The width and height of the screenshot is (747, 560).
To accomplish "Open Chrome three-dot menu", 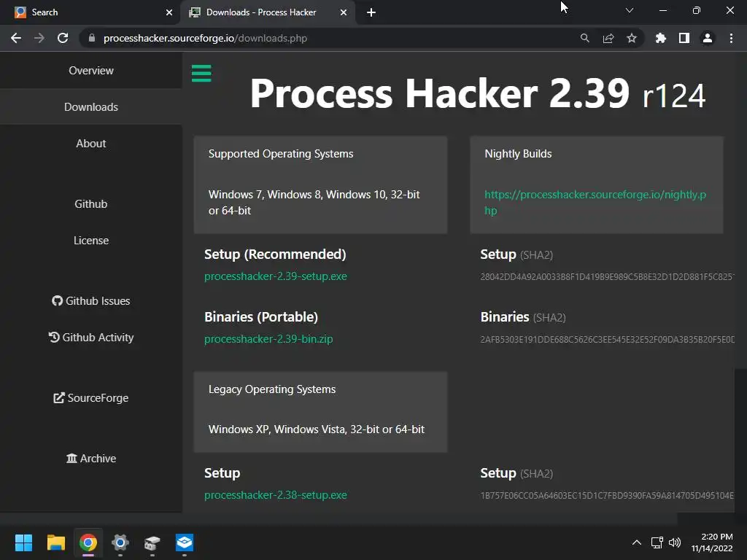I will point(731,38).
